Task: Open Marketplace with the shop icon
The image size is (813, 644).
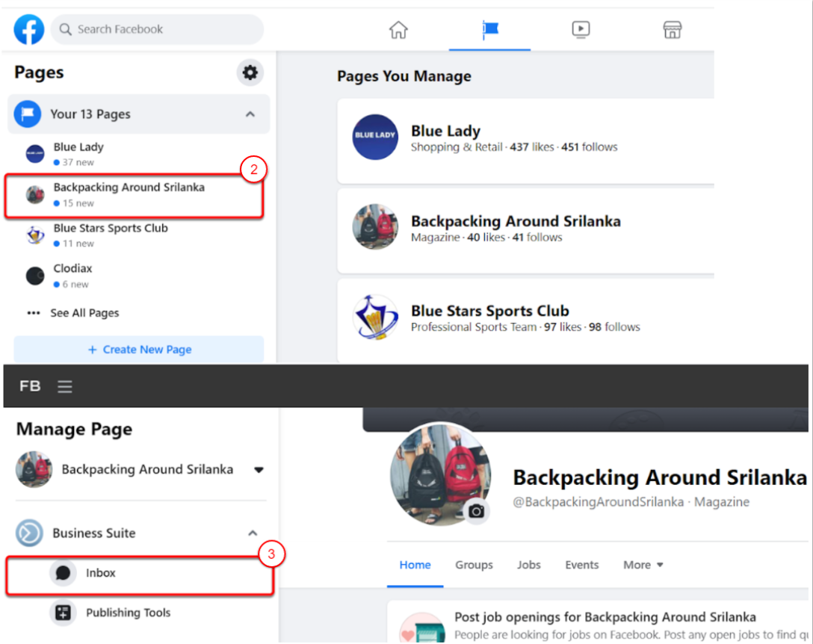Action: 672,29
